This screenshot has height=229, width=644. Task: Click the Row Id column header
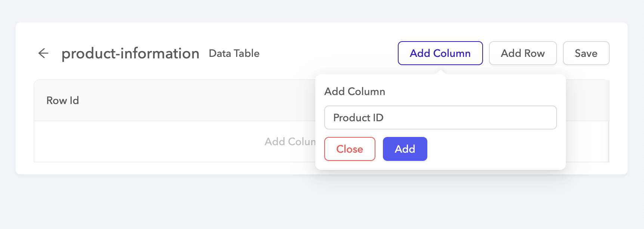point(62,100)
